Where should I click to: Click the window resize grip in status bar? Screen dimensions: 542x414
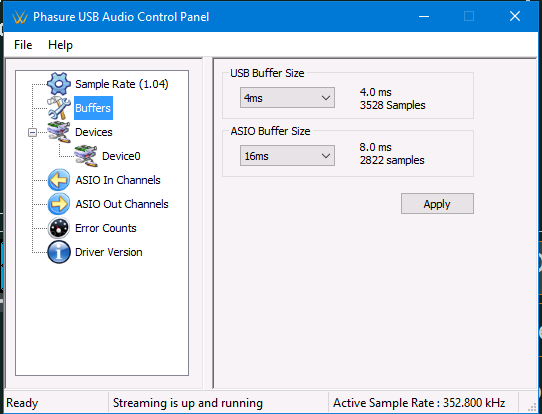[x=531, y=406]
